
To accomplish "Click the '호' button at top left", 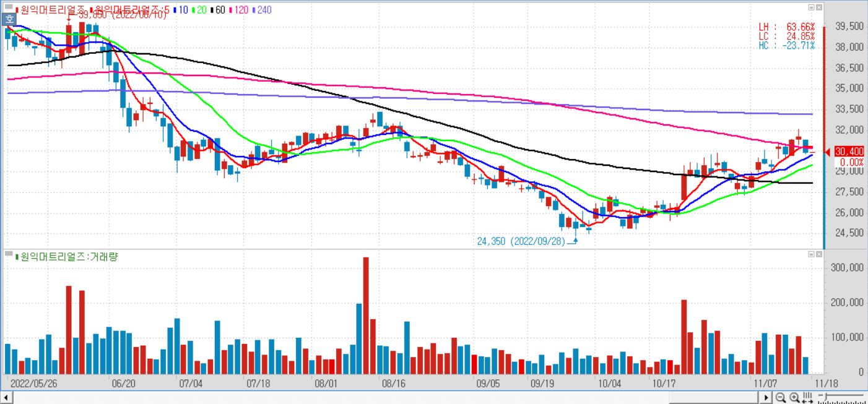I will coord(9,18).
